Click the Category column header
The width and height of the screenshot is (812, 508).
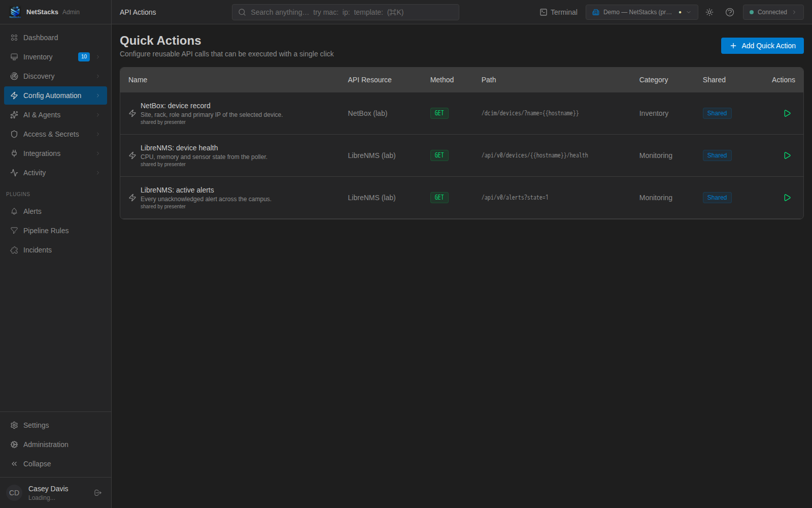654,80
